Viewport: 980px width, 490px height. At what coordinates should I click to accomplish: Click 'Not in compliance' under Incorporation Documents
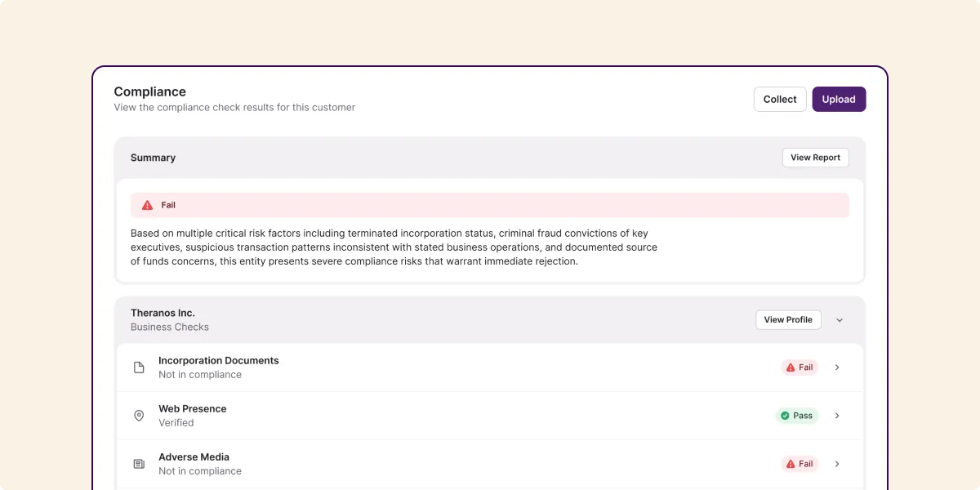200,375
